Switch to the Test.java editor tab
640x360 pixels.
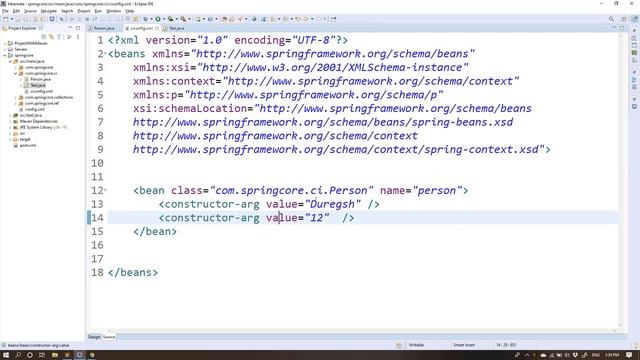[176, 28]
